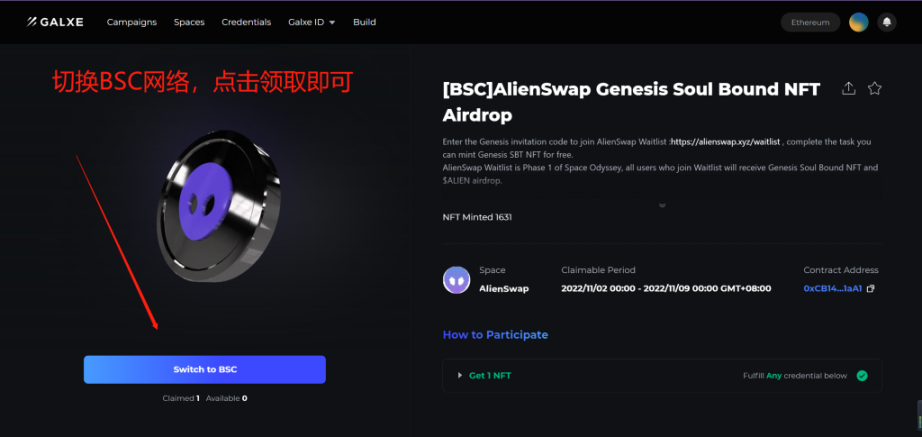Favorite the campaign with star icon
Screen dimensions: 922x437
[874, 89]
